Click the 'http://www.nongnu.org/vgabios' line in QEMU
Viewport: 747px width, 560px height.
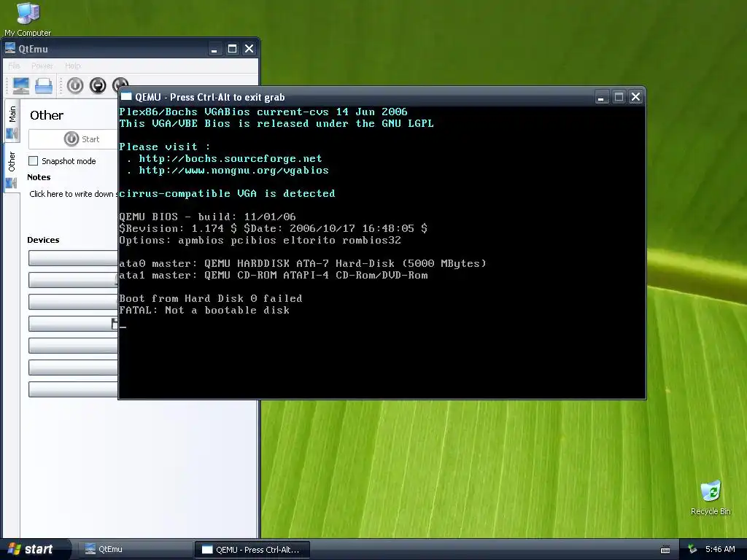(233, 171)
